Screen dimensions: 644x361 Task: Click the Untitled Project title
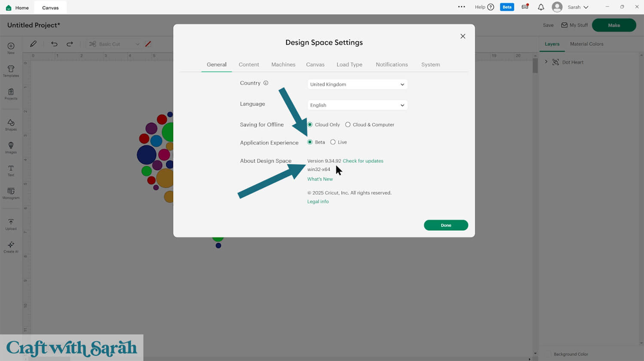(x=33, y=25)
